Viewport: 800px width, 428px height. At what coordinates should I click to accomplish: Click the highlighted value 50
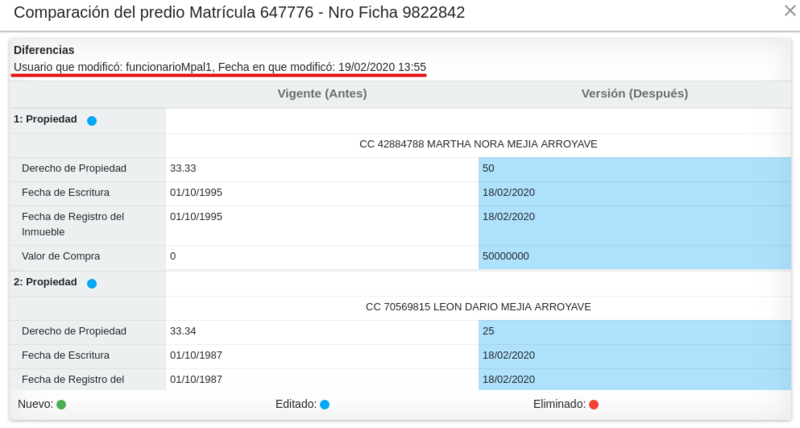488,168
